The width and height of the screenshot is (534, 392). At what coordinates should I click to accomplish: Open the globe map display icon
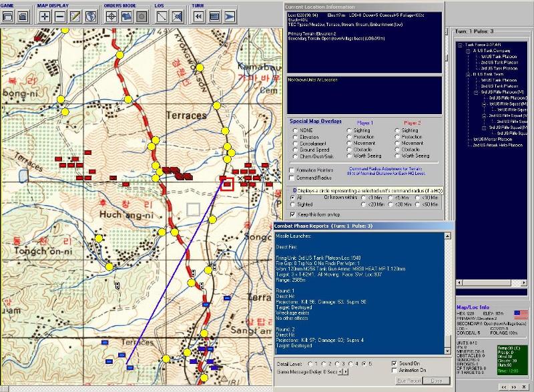(x=89, y=16)
